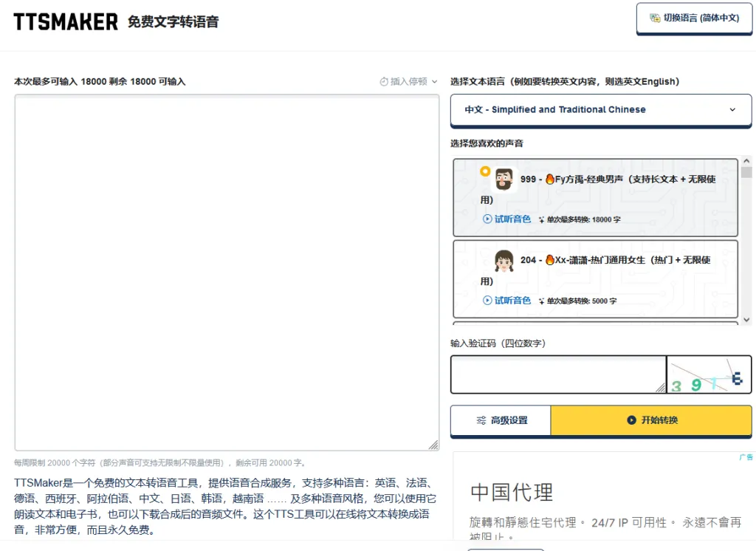
Task: Click the voice list scrollbar down arrow
Action: point(746,319)
